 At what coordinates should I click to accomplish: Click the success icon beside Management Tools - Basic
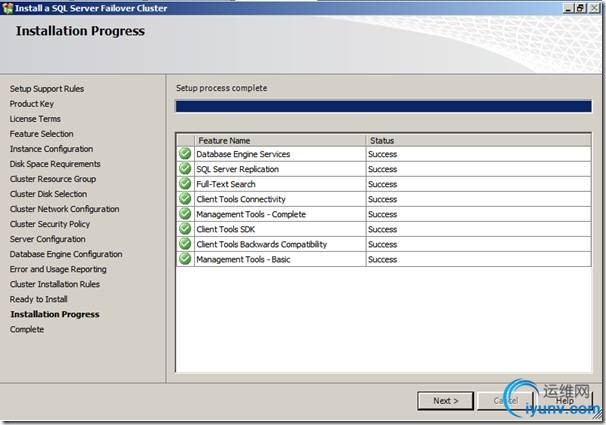pyautogui.click(x=186, y=259)
